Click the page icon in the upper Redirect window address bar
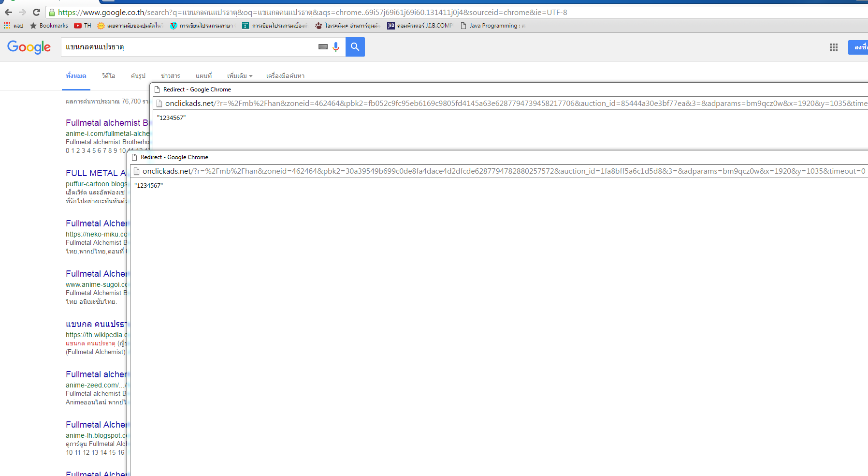The image size is (868, 476). point(159,103)
